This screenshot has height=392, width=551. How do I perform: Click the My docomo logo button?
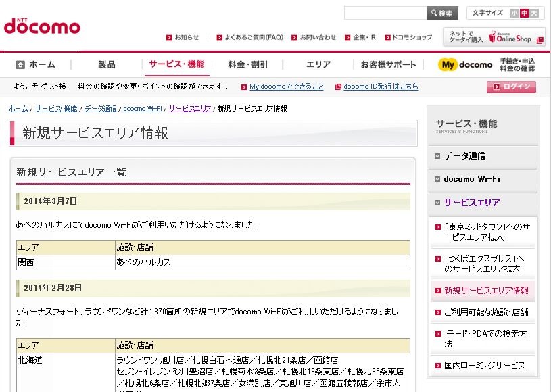(x=465, y=65)
